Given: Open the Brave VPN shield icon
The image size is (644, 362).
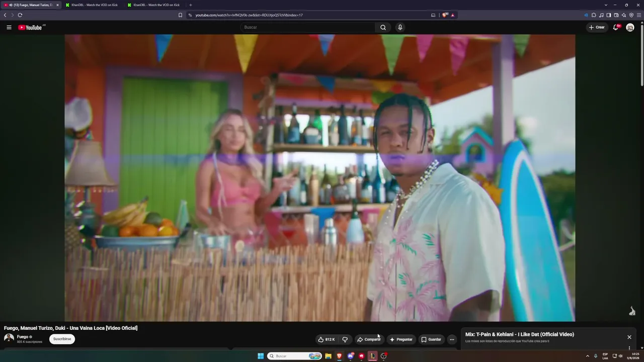Looking at the screenshot, I should tap(631, 15).
